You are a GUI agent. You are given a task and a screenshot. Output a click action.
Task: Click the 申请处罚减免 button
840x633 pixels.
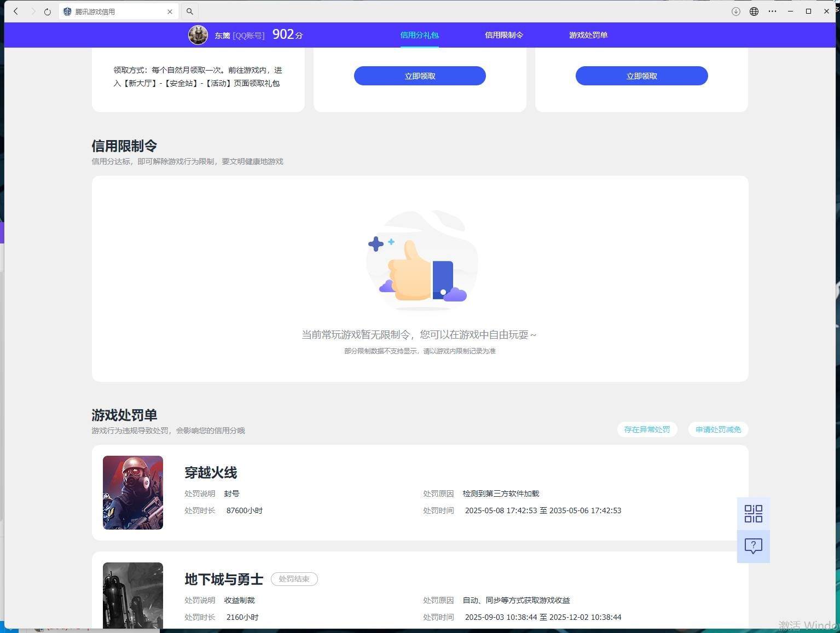pos(718,429)
